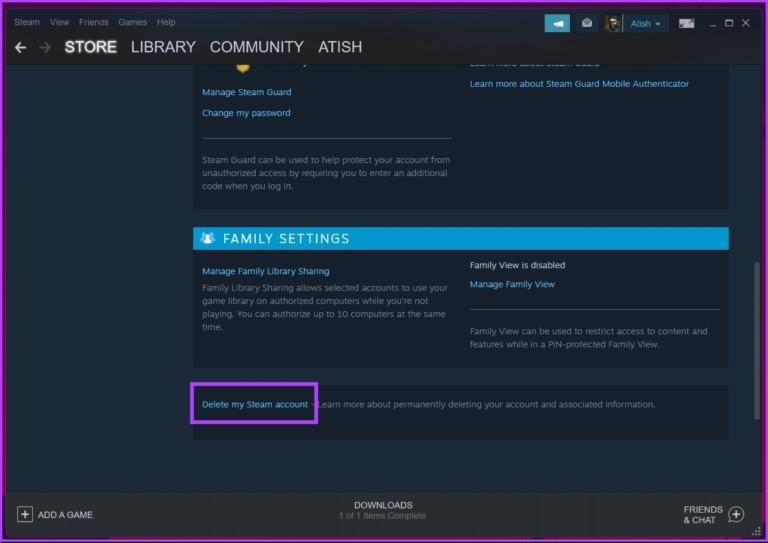Image resolution: width=768 pixels, height=543 pixels.
Task: Click the page vertical scrollbar thumb
Action: (x=757, y=341)
